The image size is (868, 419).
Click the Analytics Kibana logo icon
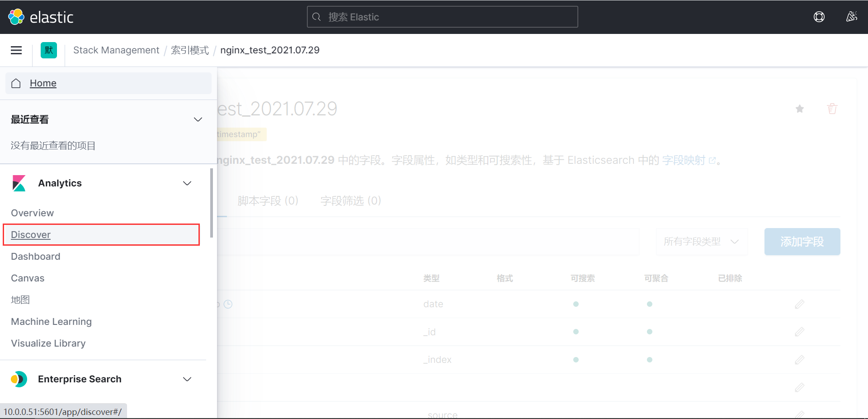click(19, 183)
